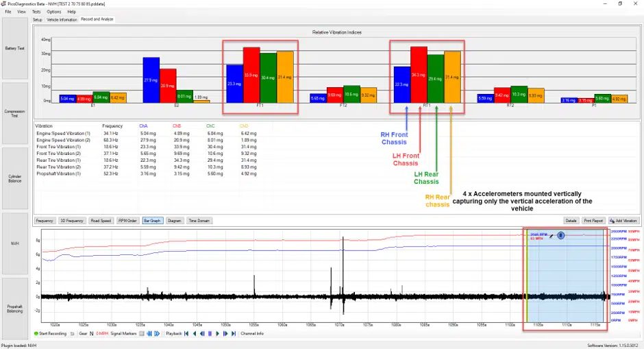Open Battery Test from the sidebar

[x=15, y=48]
